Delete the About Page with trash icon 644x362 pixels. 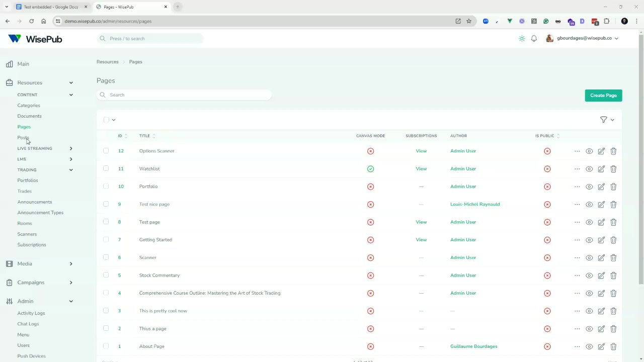point(613,346)
